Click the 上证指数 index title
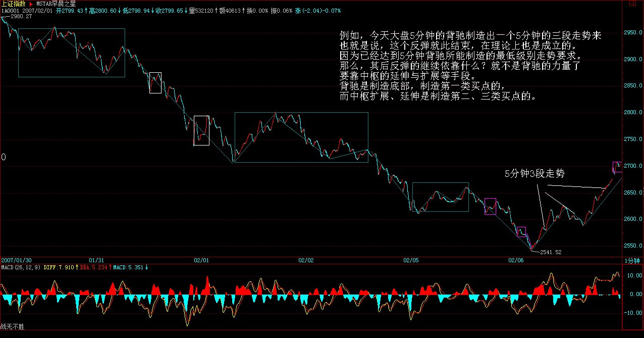This screenshot has height=338, width=644. click(13, 4)
